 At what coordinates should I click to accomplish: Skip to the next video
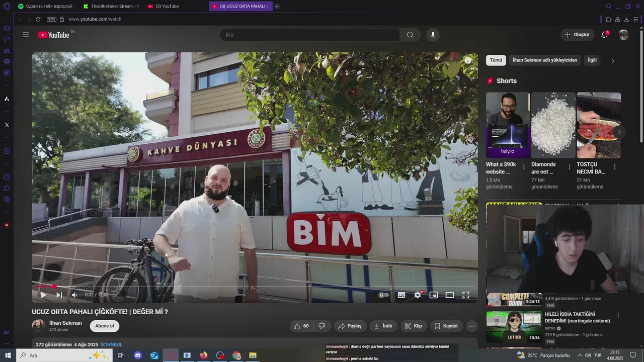[x=59, y=295]
